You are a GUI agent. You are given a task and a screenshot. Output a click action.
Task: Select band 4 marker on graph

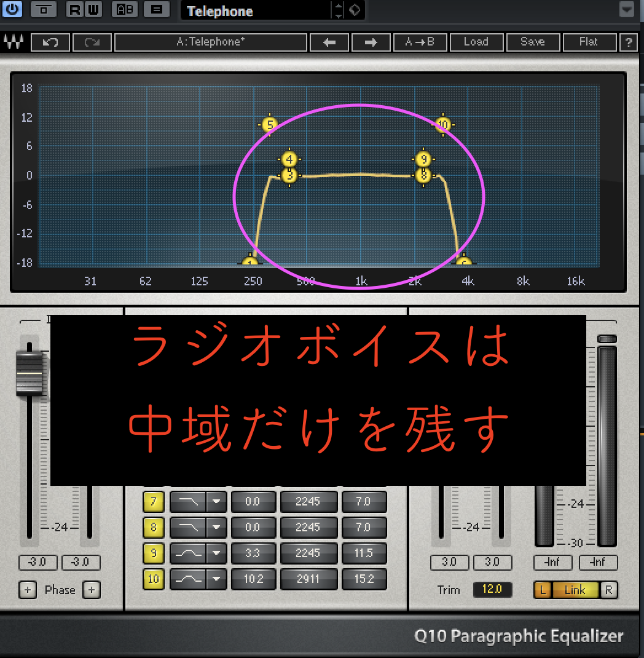(289, 159)
